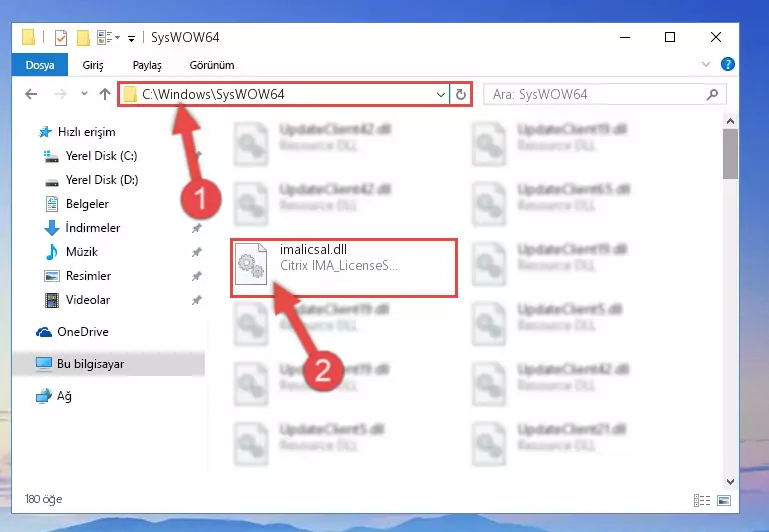Select OneDrive in navigation pane
The width and height of the screenshot is (769, 532).
coord(82,332)
